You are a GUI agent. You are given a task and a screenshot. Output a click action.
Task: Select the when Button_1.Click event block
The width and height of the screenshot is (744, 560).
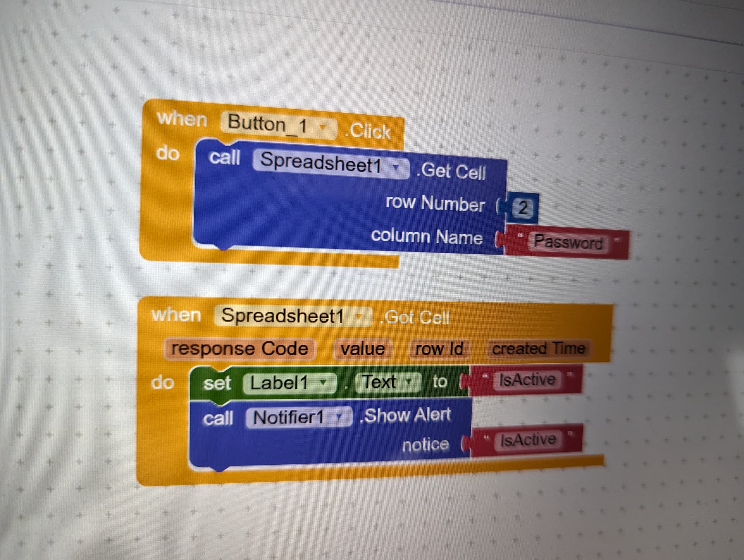(182, 120)
